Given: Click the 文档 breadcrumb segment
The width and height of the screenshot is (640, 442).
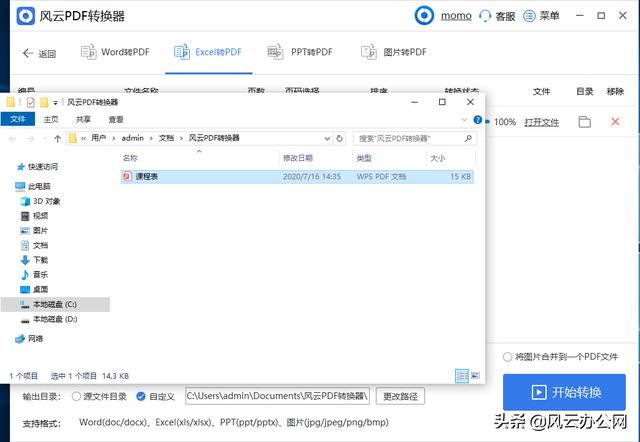Looking at the screenshot, I should point(166,138).
